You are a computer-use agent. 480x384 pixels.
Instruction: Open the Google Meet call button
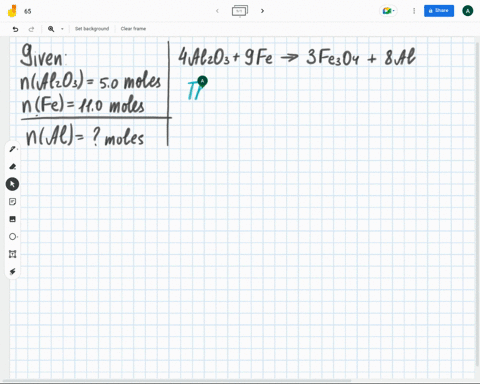tap(388, 11)
